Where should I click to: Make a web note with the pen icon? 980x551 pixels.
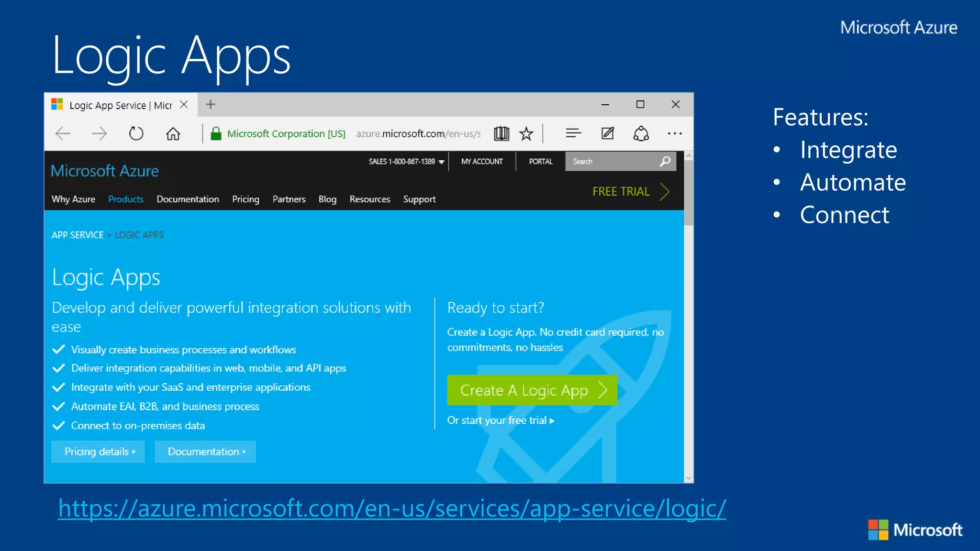608,133
